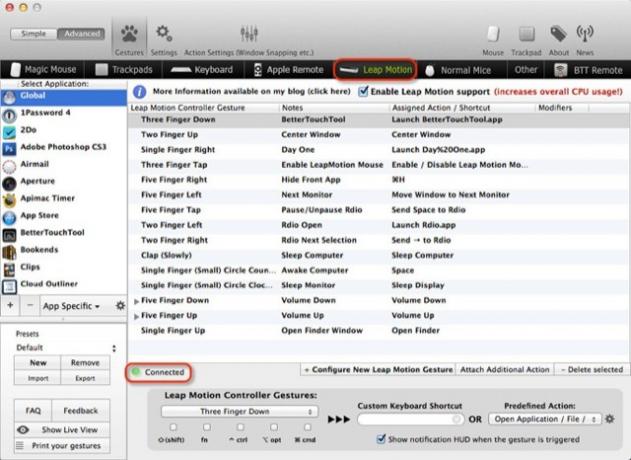Open the Normal Mice tab
The width and height of the screenshot is (631, 460).
tap(458, 70)
